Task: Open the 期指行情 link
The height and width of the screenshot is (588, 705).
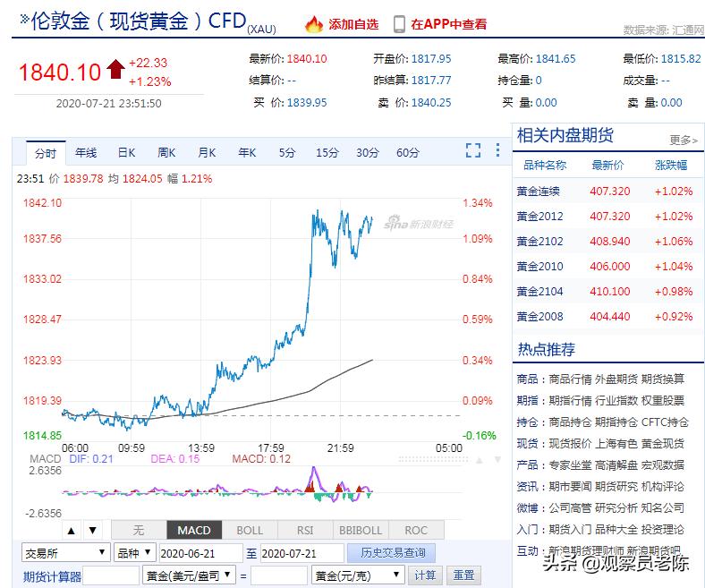Action: 570,400
